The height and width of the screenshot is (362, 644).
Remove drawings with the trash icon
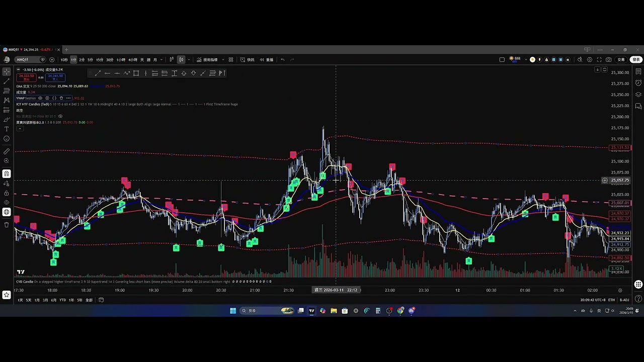(x=7, y=225)
